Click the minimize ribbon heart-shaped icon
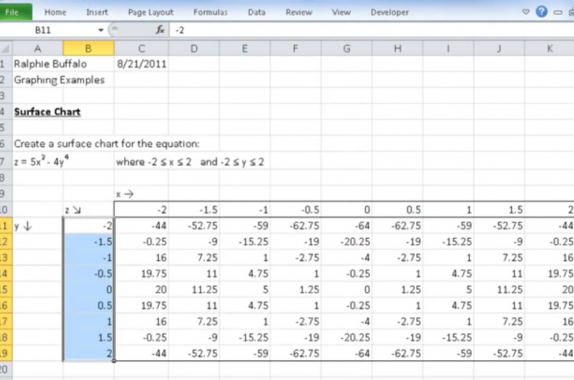The width and height of the screenshot is (574, 380). (x=526, y=12)
